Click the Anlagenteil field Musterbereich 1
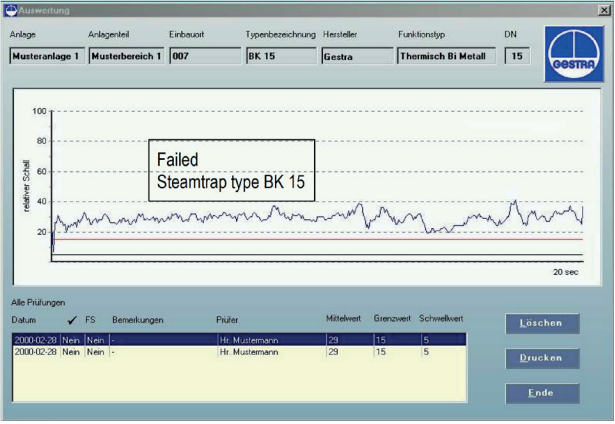 coord(126,57)
